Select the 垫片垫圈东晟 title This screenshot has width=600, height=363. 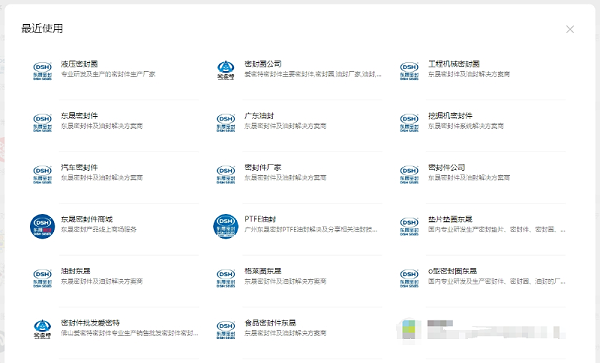[x=450, y=219]
